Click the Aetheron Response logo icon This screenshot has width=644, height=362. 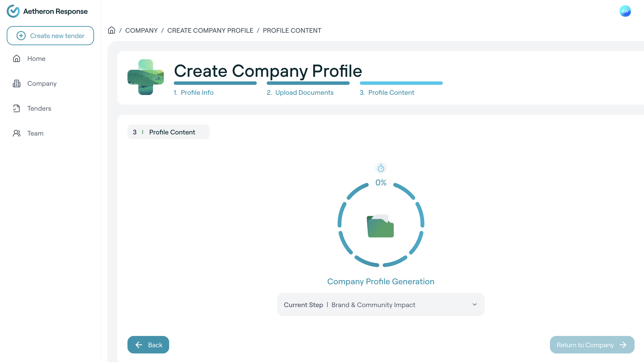(x=13, y=11)
